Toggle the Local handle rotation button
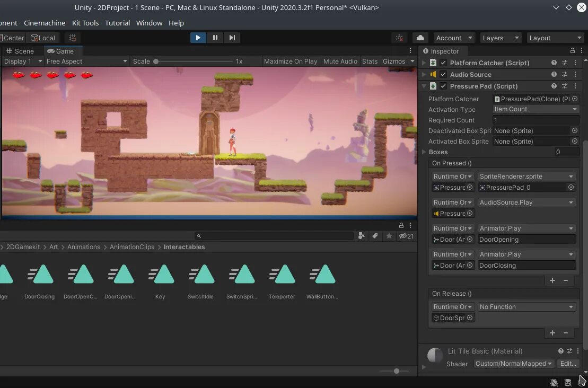This screenshot has height=388, width=588. coord(43,38)
